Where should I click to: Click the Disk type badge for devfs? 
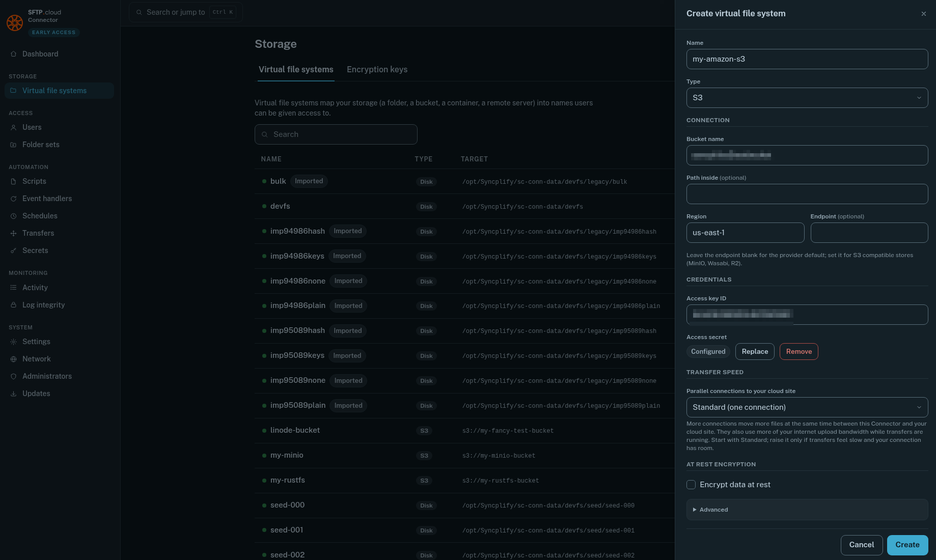(426, 207)
